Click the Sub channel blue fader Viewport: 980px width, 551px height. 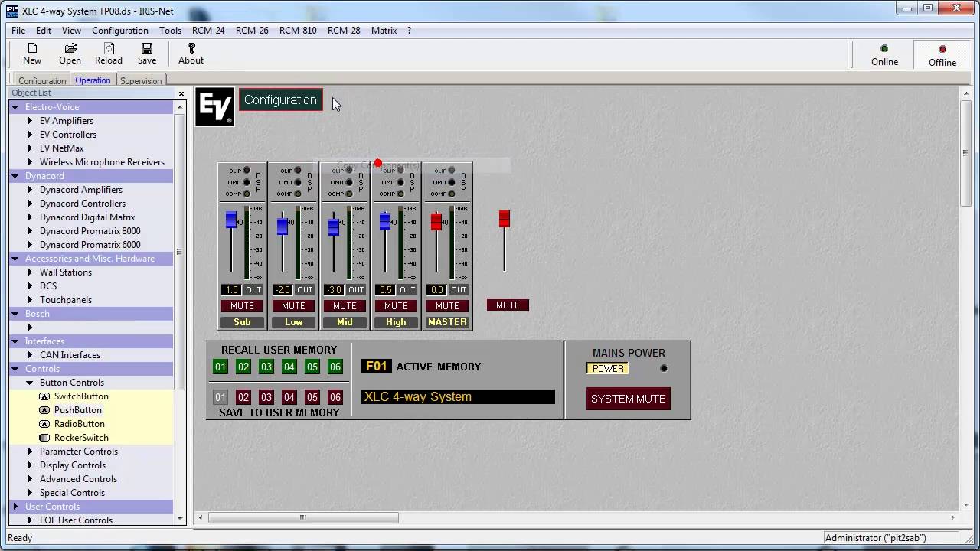[x=230, y=220]
